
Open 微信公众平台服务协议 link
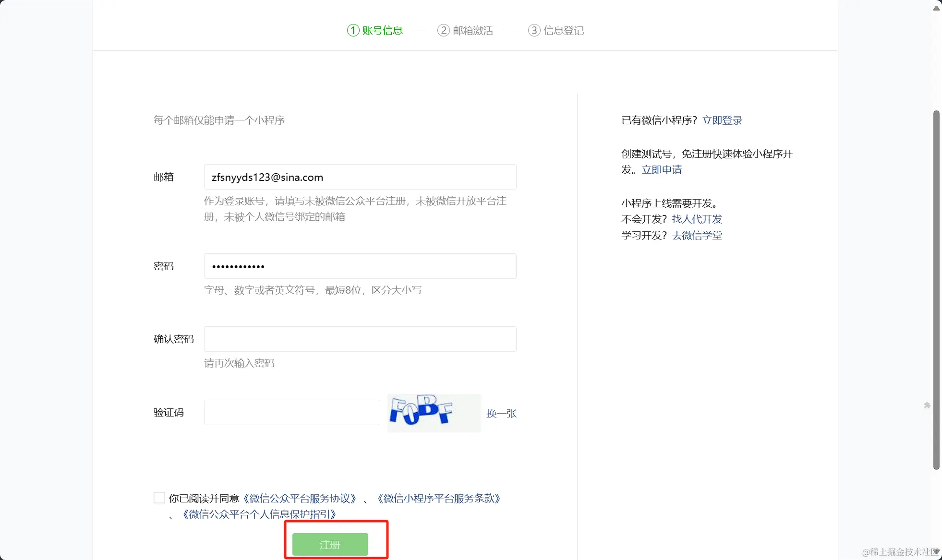pyautogui.click(x=300, y=499)
